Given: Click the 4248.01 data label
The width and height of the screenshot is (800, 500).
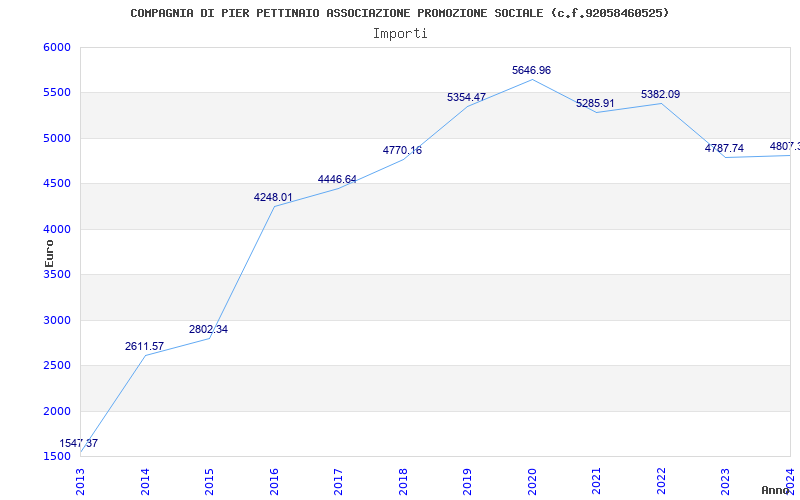Looking at the screenshot, I should point(273,198).
